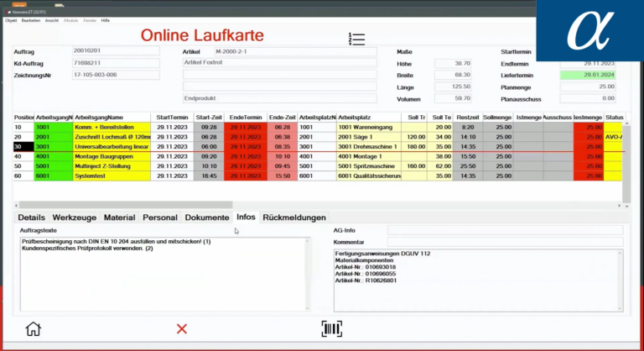Click the red X cancel icon
The width and height of the screenshot is (644, 351).
point(182,329)
